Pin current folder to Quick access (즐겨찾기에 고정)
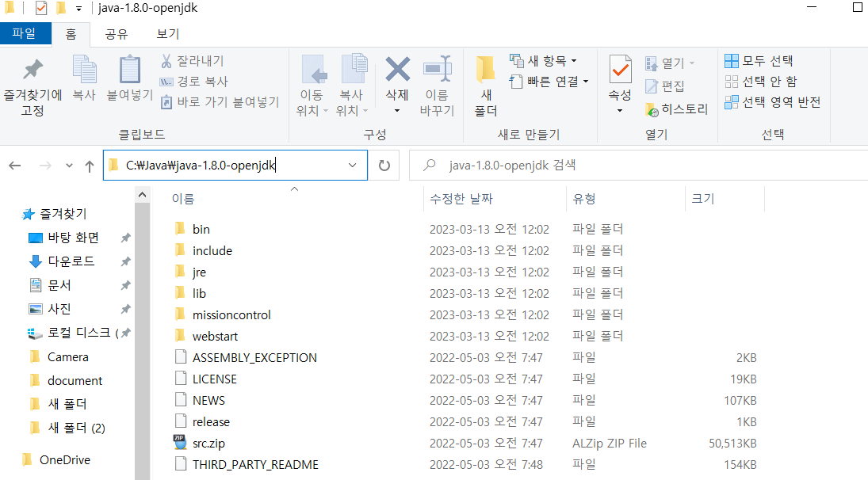 pyautogui.click(x=33, y=87)
